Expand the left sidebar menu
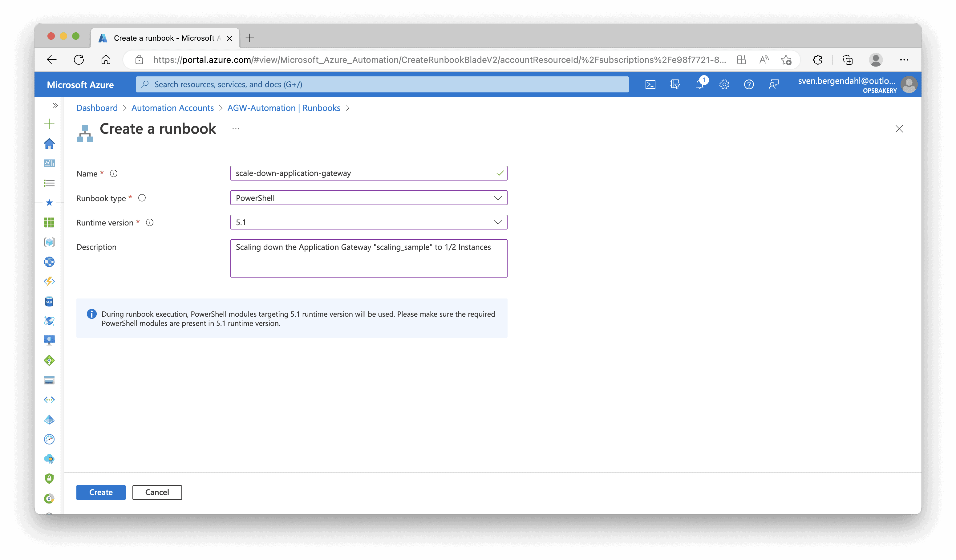The image size is (956, 560). tap(55, 105)
